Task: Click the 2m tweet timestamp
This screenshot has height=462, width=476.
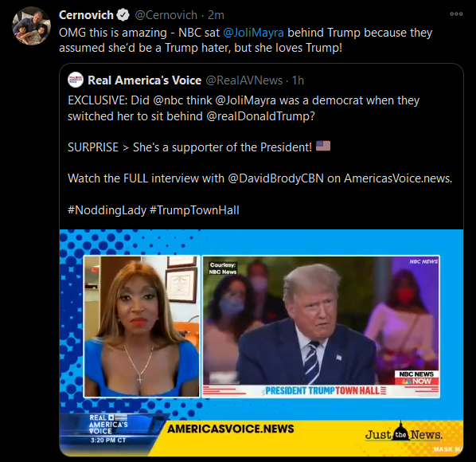Action: [216, 15]
